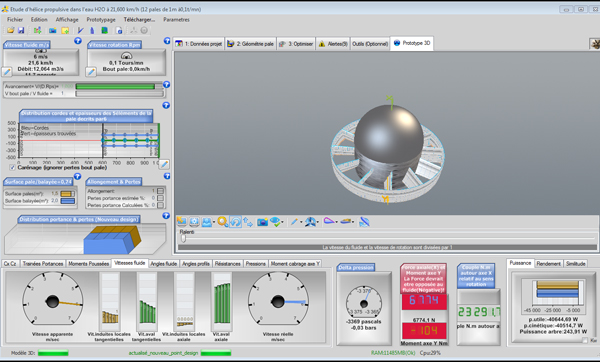Open the Fichier menu

tap(15, 20)
